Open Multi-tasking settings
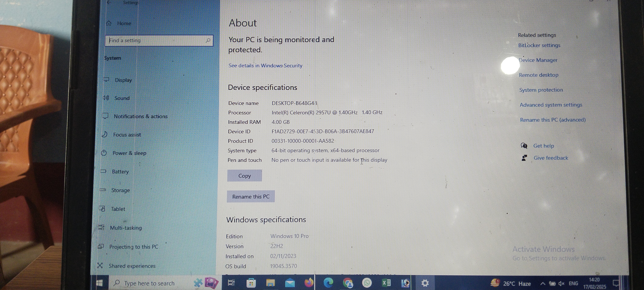This screenshot has height=290, width=644. (120, 228)
